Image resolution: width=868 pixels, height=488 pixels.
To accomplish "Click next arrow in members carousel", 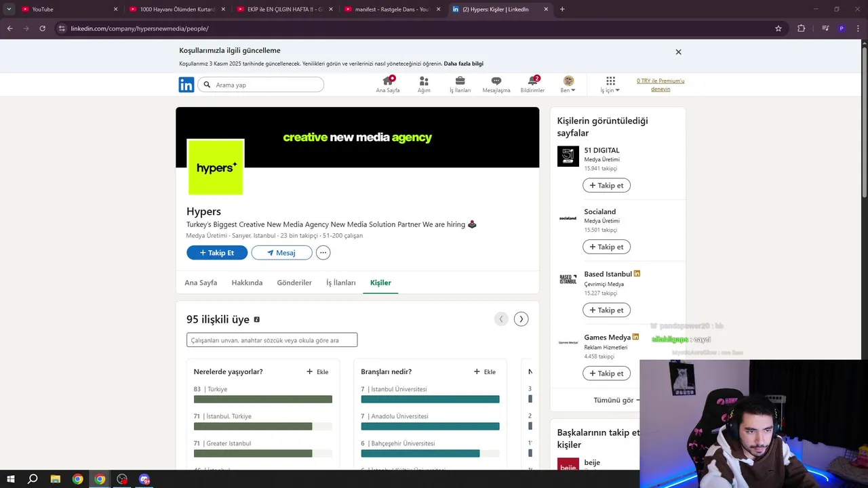I will [x=521, y=319].
